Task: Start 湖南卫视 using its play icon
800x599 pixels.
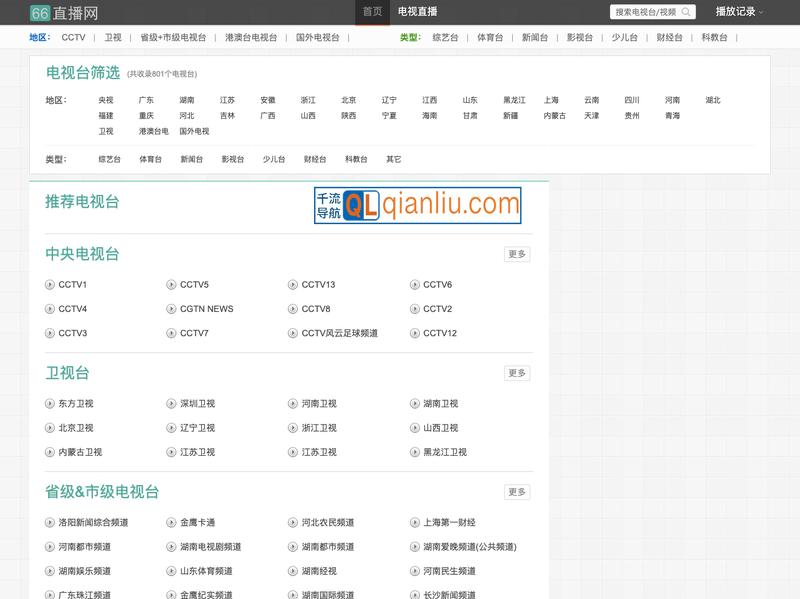Action: (416, 403)
